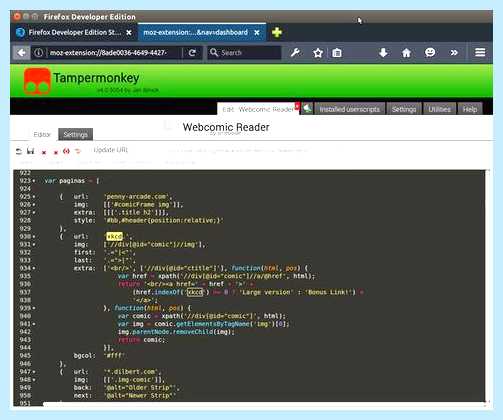Viewport: 503px width, 420px height.
Task: Open the Firefox hamburger menu
Action: (480, 52)
